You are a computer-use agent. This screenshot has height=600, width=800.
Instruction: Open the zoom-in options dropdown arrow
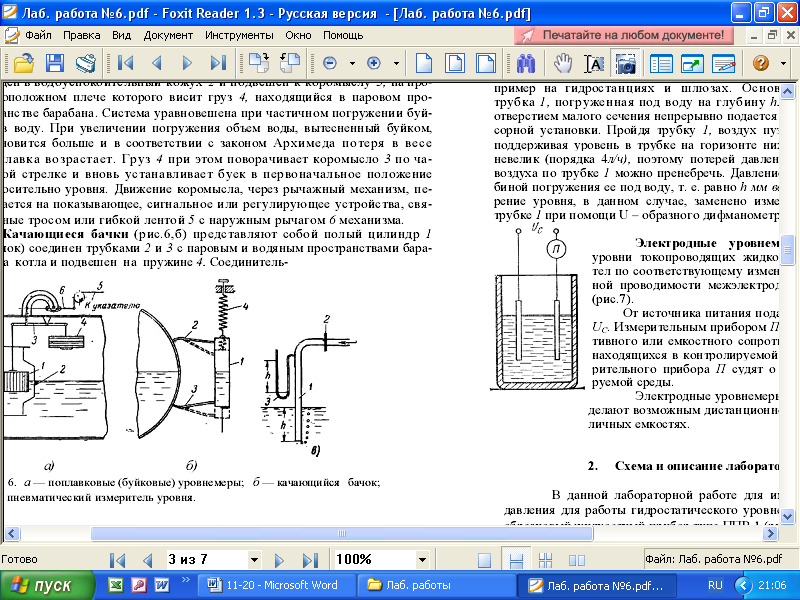(396, 64)
